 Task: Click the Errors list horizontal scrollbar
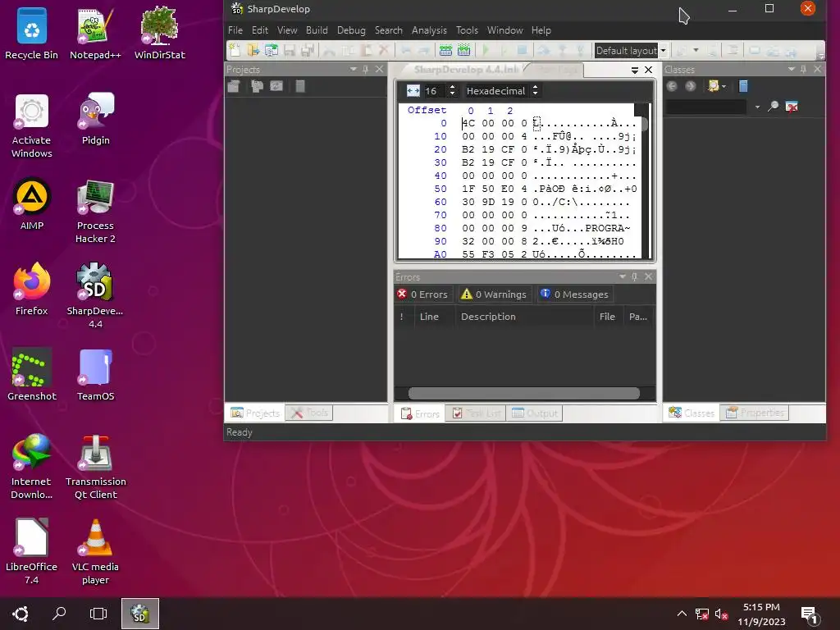tap(524, 394)
